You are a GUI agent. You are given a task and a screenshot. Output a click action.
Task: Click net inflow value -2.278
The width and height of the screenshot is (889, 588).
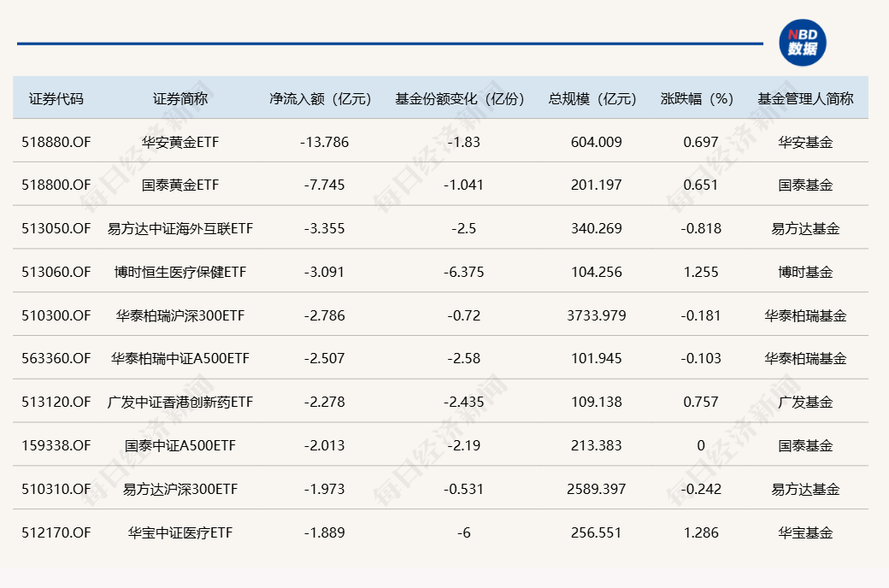pyautogui.click(x=324, y=402)
